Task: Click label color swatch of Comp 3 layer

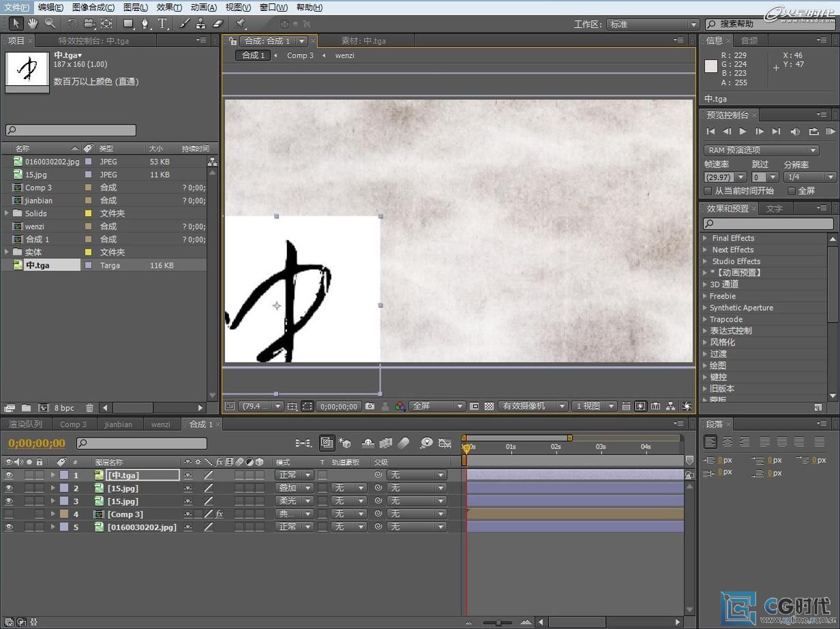Action: (x=63, y=514)
